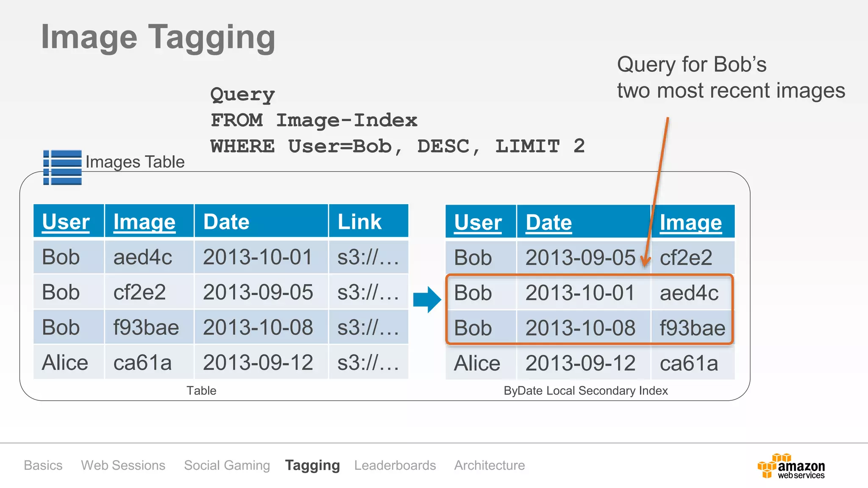Click 'ByDate Local Secondary Index' caption
Image resolution: width=868 pixels, height=488 pixels.
point(586,391)
